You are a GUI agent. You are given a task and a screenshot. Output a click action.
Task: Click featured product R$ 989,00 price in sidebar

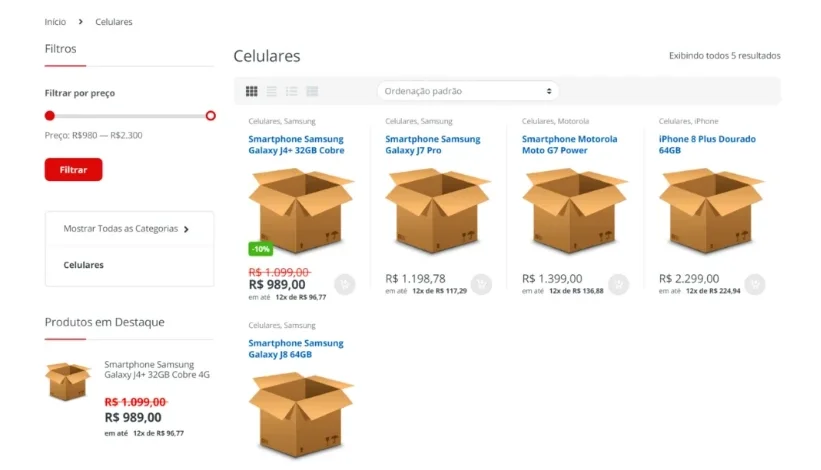coord(133,418)
